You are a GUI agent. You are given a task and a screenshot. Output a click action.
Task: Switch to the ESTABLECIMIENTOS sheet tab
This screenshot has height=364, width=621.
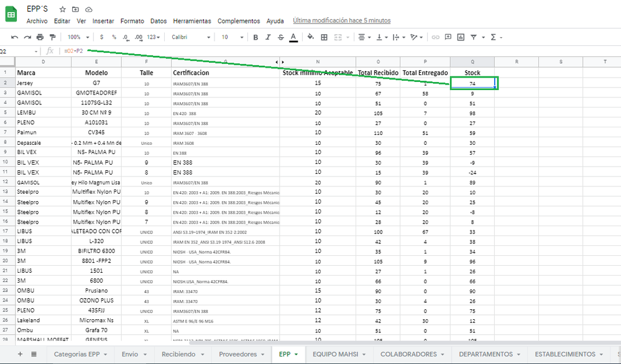point(569,354)
